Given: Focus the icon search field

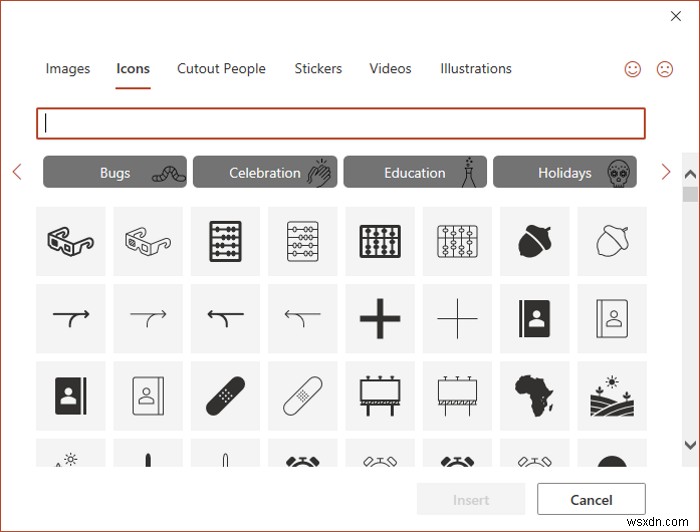Looking at the screenshot, I should [x=341, y=123].
